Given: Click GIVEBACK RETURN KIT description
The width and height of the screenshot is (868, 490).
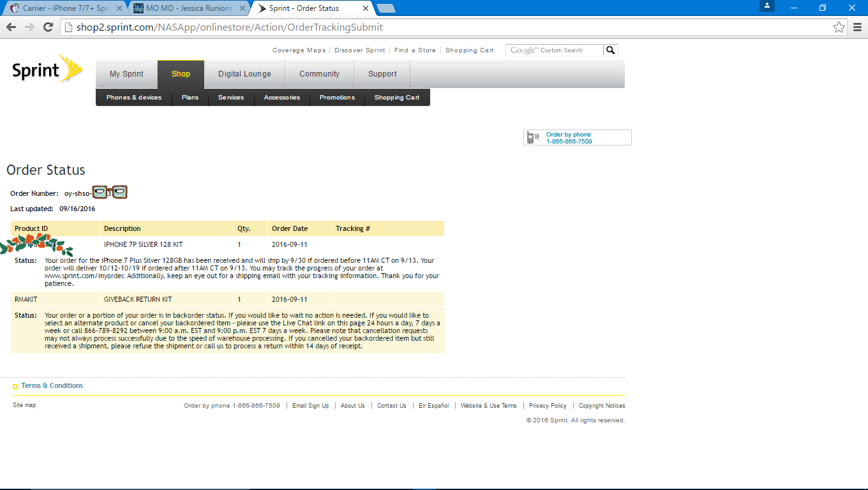Looking at the screenshot, I should pos(138,299).
